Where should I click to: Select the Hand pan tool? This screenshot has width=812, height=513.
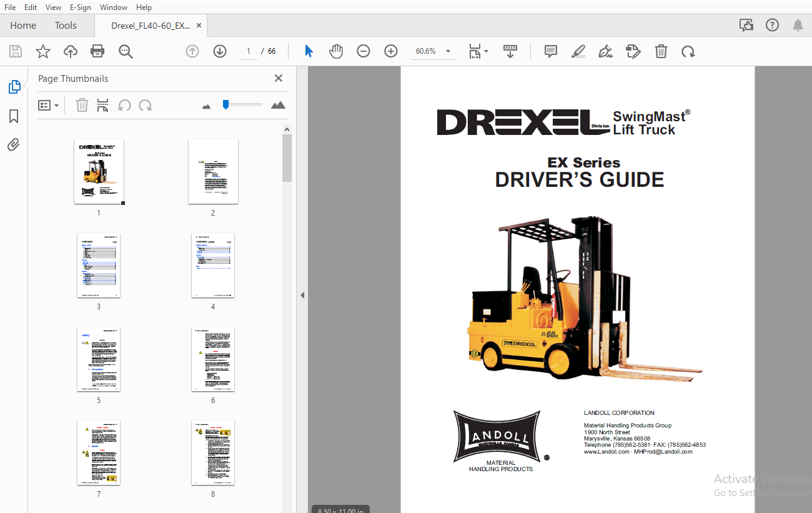point(336,51)
